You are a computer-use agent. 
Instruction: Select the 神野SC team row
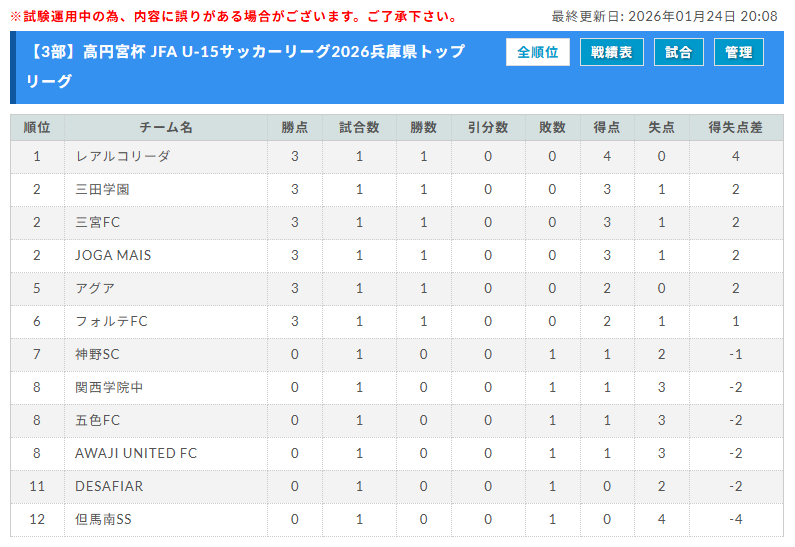pos(97,354)
